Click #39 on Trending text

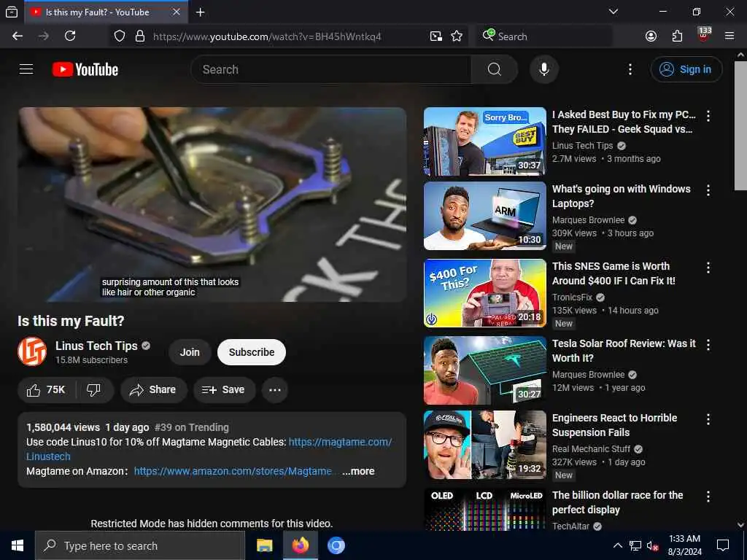192,427
